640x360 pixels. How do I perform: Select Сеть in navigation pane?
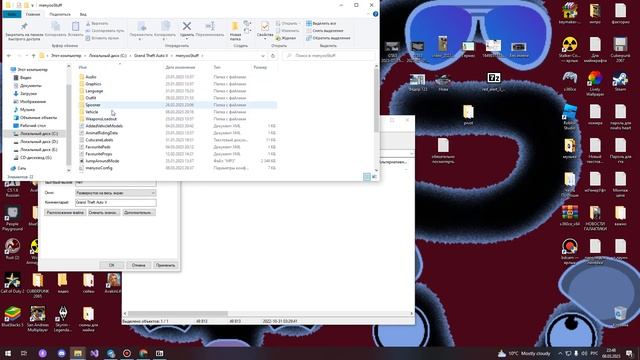pyautogui.click(x=22, y=168)
